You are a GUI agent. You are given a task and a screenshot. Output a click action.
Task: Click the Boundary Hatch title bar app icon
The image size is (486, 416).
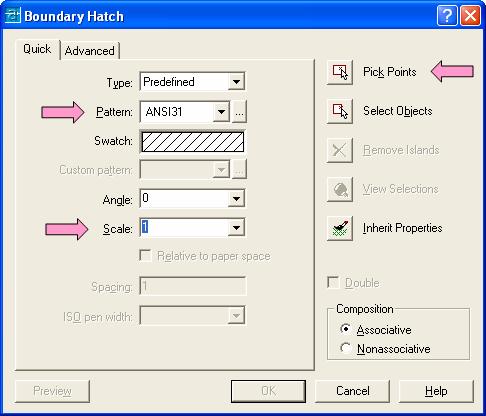pyautogui.click(x=13, y=16)
